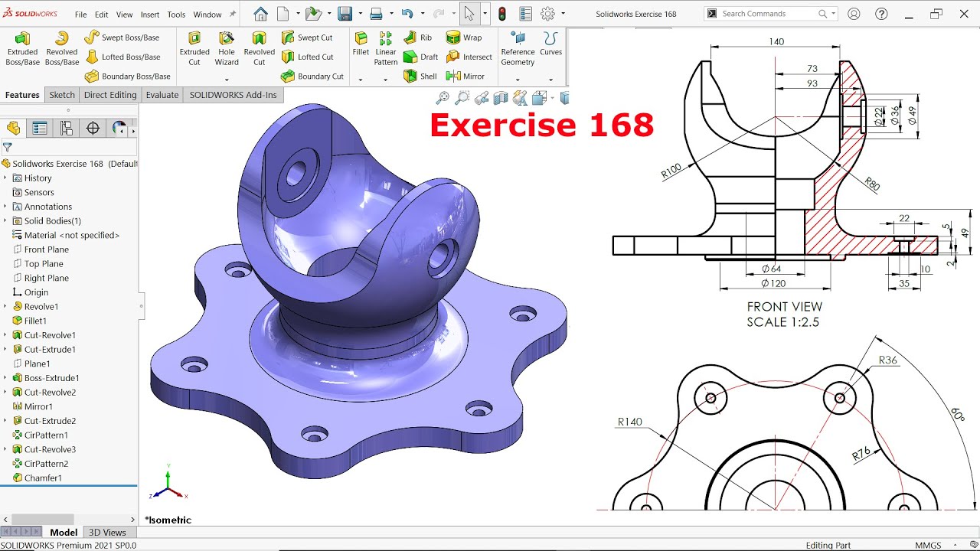
Task: Expand the Boss-Extrude1 feature
Action: pos(5,378)
